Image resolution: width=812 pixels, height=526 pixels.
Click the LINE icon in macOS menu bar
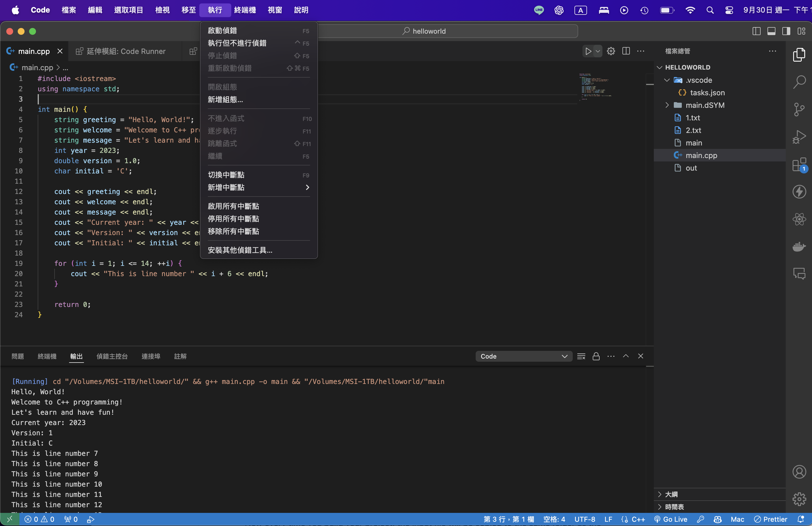pyautogui.click(x=539, y=10)
